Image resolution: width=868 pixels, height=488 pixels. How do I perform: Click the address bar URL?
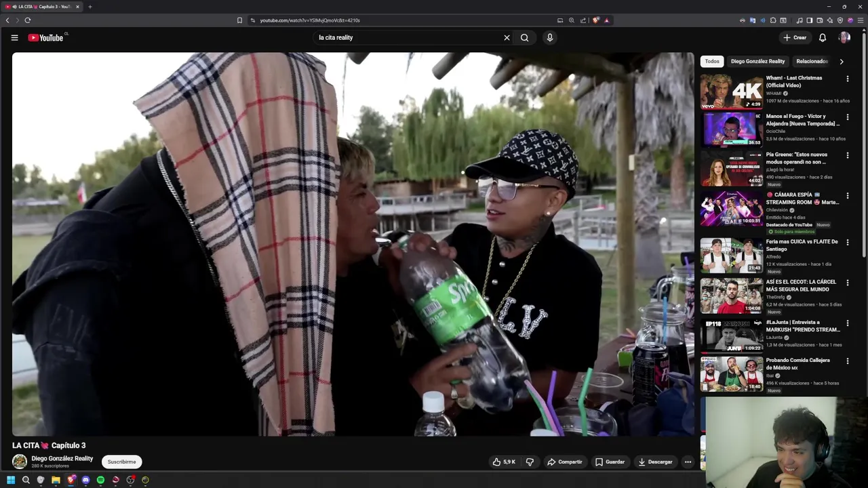(x=310, y=20)
